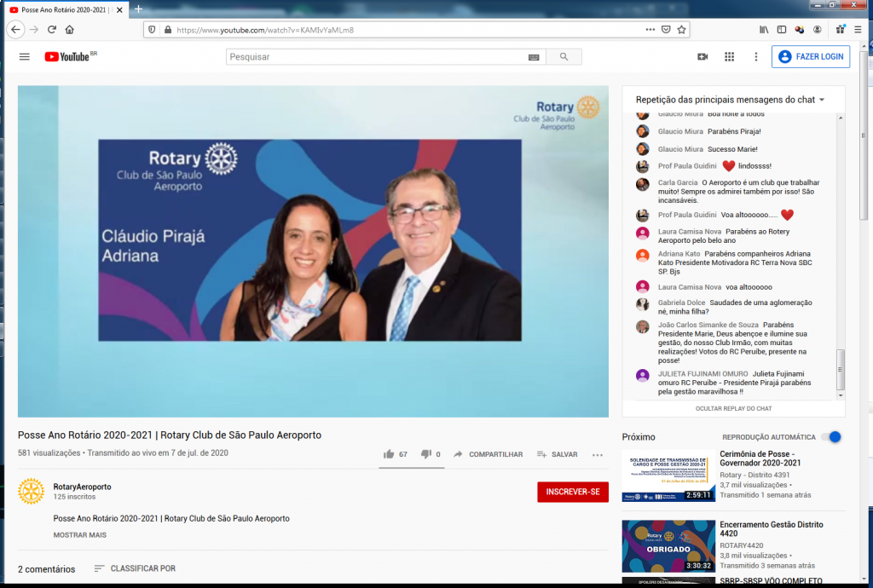Click the create video camera icon

tap(702, 57)
